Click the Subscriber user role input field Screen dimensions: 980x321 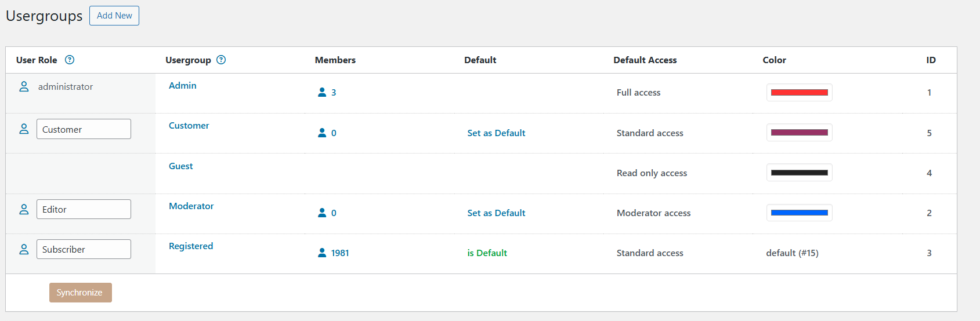point(84,249)
